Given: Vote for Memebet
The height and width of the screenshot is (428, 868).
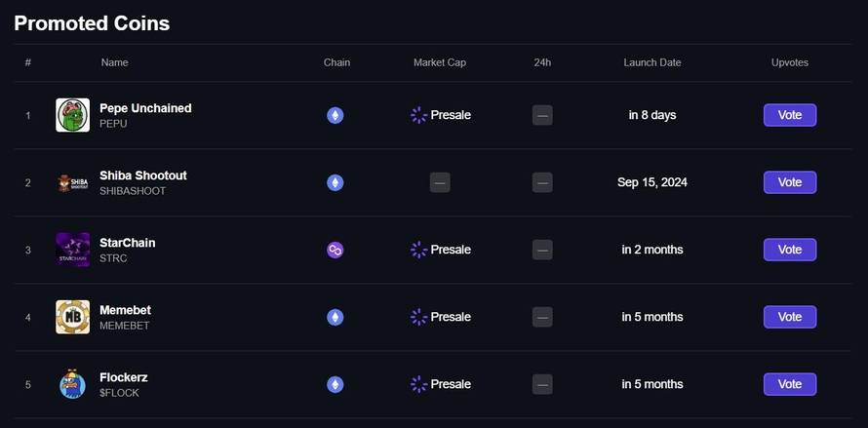Looking at the screenshot, I should (x=790, y=317).
